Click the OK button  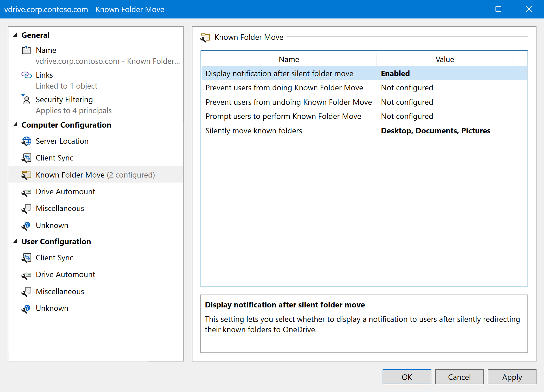tap(407, 377)
